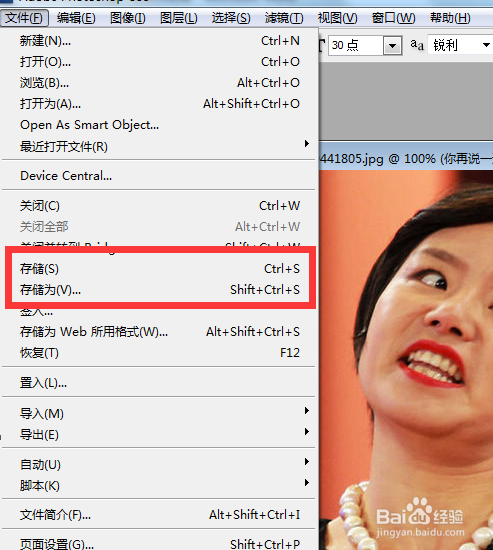Choose 打开(O)... menu entry
Viewport: 493px width, 550px height.
(159, 62)
